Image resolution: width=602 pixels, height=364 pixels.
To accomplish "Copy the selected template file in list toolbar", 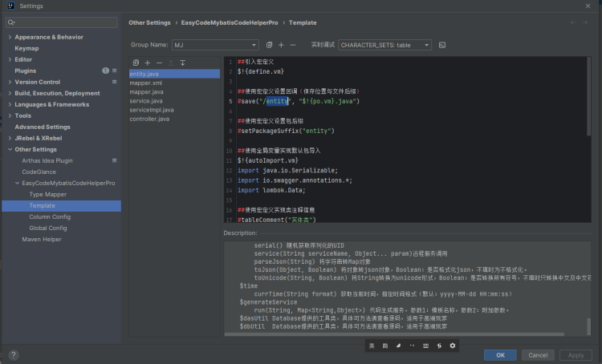I will [x=136, y=63].
